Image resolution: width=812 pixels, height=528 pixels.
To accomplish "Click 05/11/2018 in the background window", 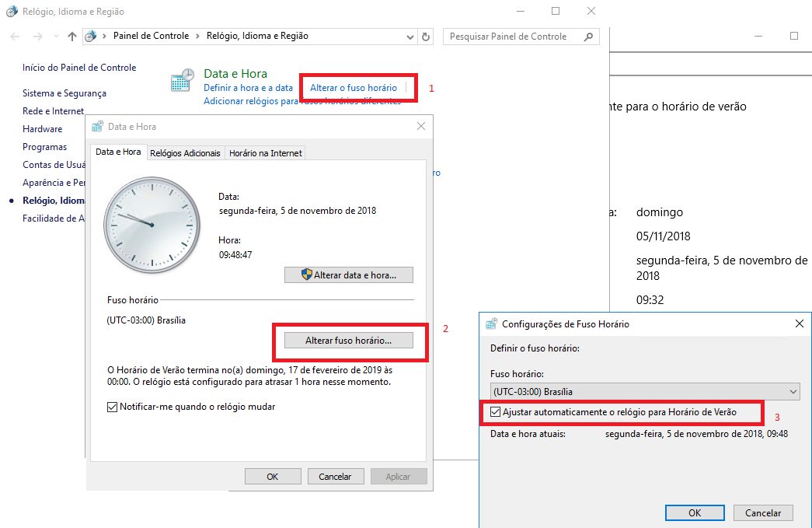I will (664, 236).
